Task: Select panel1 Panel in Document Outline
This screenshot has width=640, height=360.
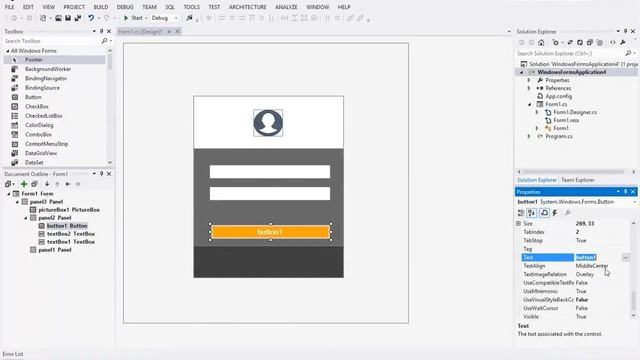Action: 55,250
